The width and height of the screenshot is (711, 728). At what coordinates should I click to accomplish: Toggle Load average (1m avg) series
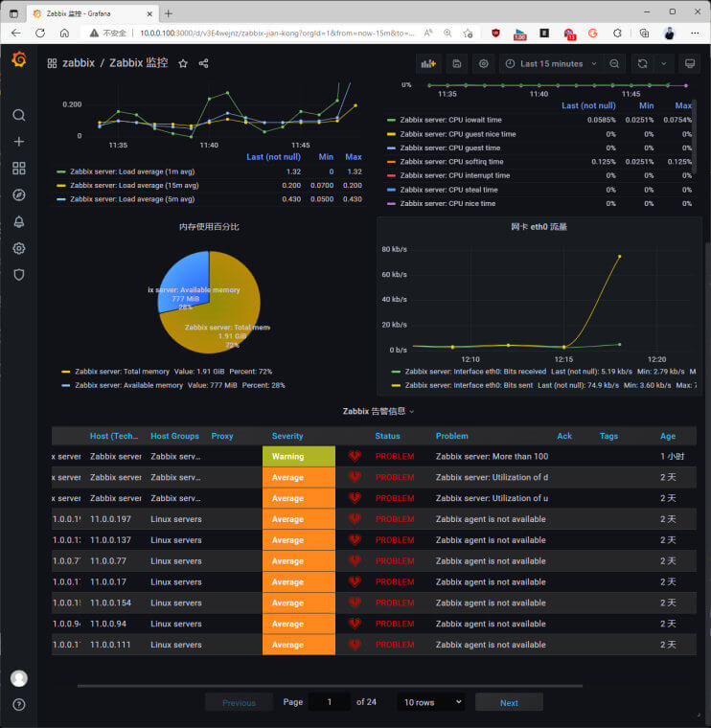132,171
